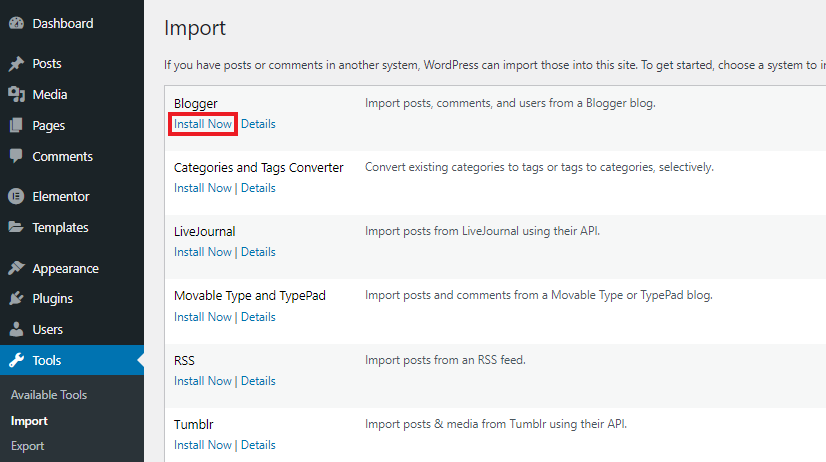Screen dimensions: 826x462
Task: Open Media via its sidebar icon
Action: [x=16, y=95]
